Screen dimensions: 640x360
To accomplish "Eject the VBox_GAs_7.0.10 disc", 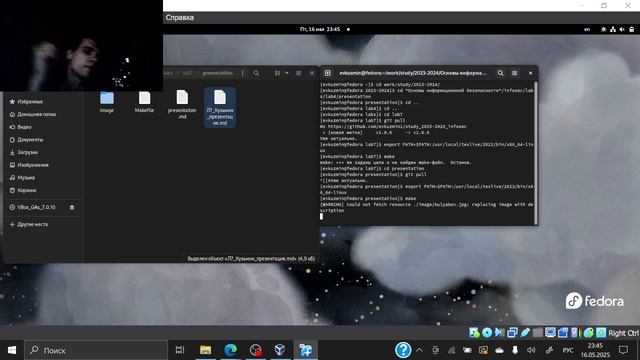I will (72, 207).
